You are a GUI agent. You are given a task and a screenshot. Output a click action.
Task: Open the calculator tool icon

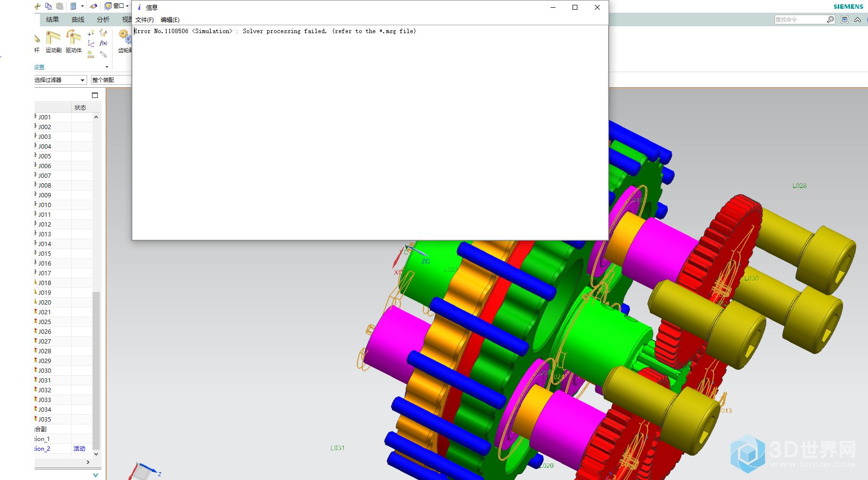74,6
